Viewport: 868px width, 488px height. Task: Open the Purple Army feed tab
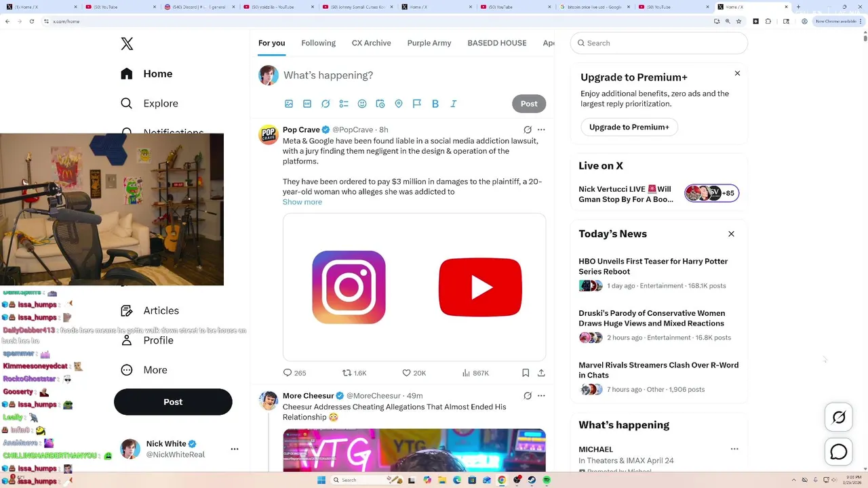[429, 43]
